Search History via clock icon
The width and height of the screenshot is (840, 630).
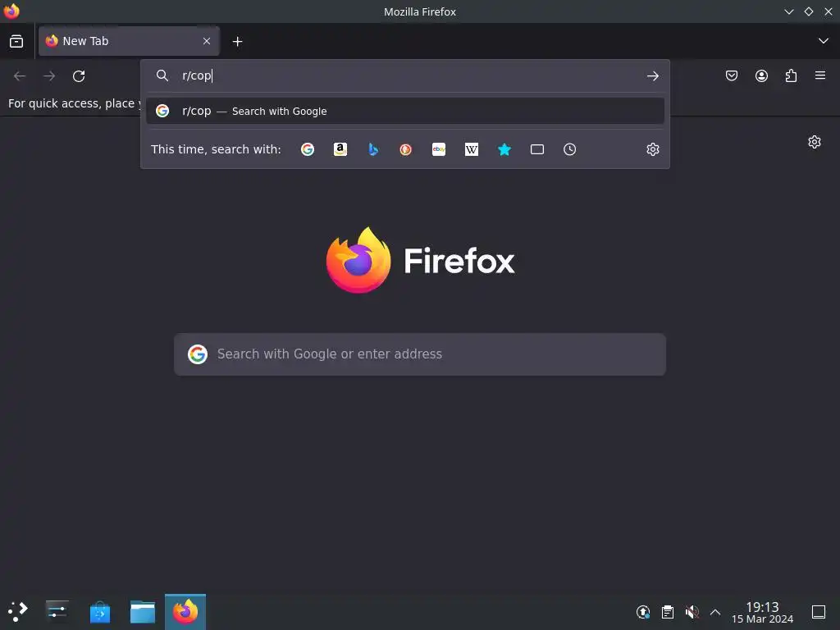click(x=570, y=149)
